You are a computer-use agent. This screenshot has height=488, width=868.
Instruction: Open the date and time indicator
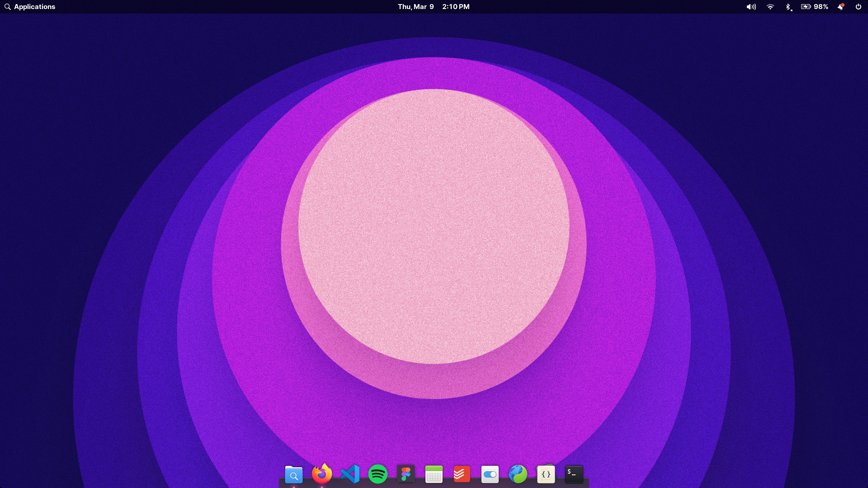pyautogui.click(x=434, y=7)
